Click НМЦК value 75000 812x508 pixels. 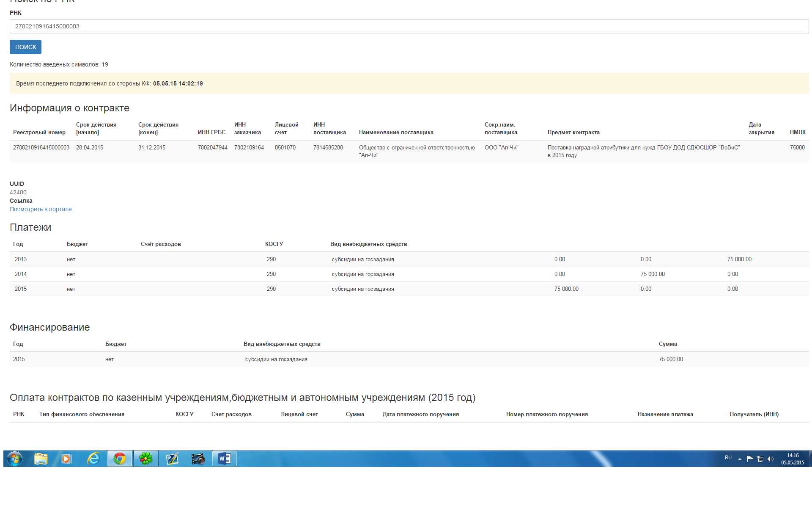797,147
